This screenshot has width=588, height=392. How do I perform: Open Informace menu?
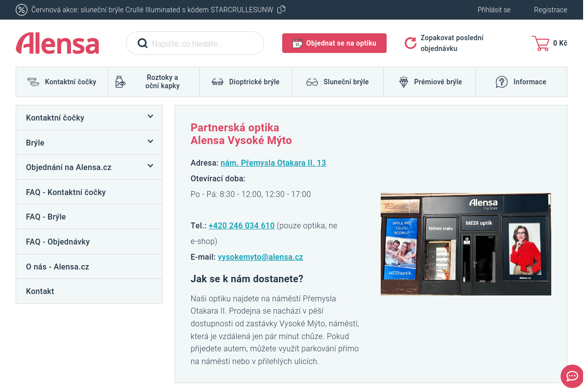pyautogui.click(x=521, y=82)
